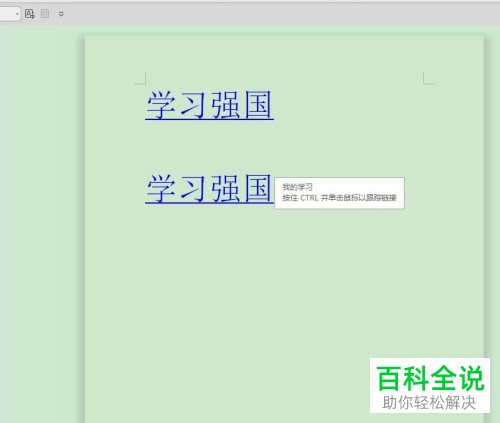The image size is (500, 423).
Task: Click the 我的学习 tooltip text
Action: (x=297, y=187)
